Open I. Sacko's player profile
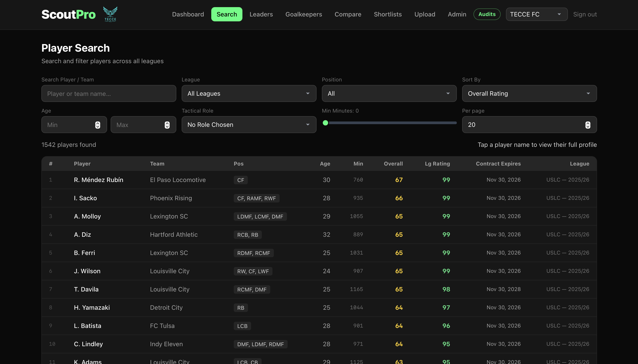 [x=85, y=198]
